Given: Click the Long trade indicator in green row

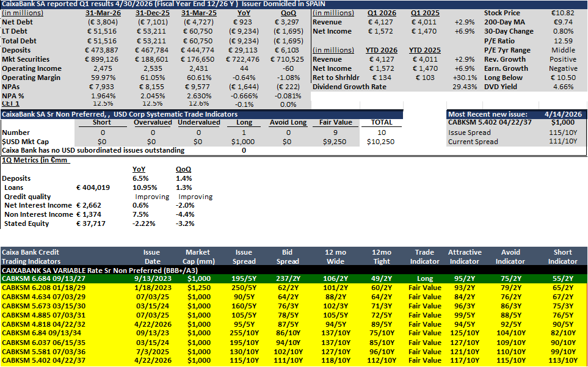Looking at the screenshot, I should [x=424, y=278].
